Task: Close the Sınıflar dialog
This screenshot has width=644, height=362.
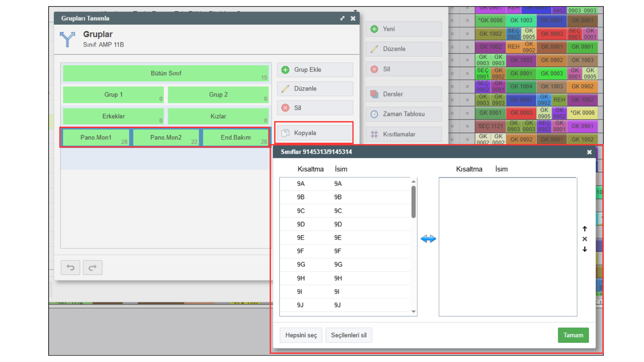Action: [589, 152]
